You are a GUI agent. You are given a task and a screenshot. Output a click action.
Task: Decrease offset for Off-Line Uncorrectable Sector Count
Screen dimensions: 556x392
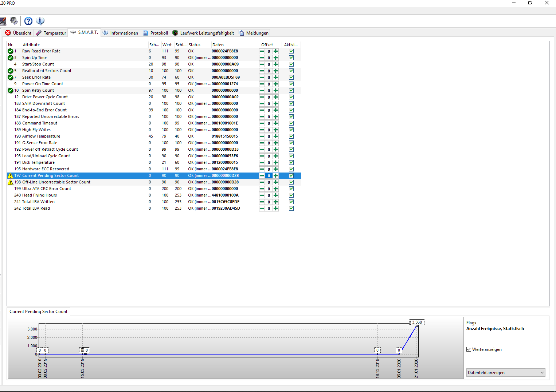(262, 182)
